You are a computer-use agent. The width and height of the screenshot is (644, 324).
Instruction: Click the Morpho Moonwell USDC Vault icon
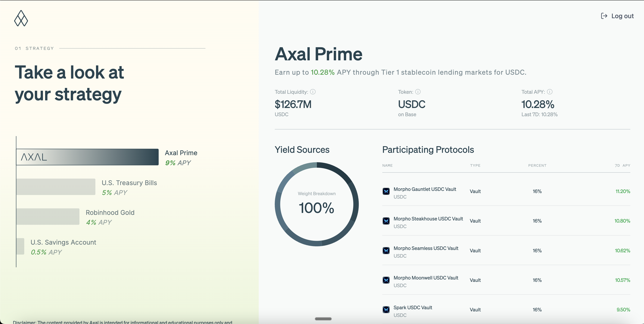click(x=386, y=280)
